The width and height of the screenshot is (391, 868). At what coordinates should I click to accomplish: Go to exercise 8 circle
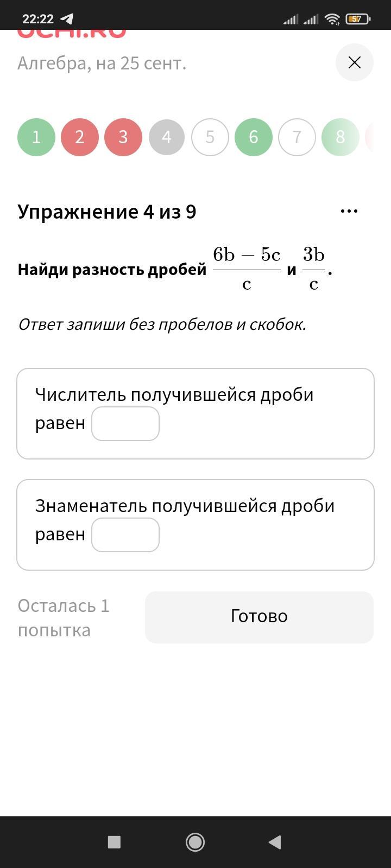point(340,137)
